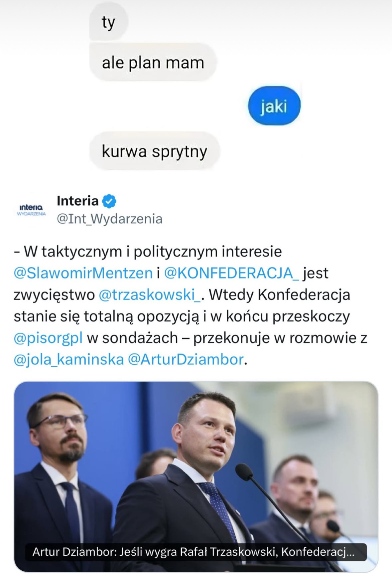Tap the 'ale plan mam' message bubble

coord(153,63)
